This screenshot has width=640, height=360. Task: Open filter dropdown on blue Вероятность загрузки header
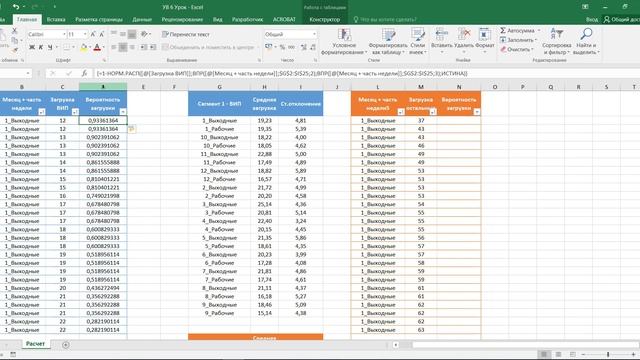(123, 111)
